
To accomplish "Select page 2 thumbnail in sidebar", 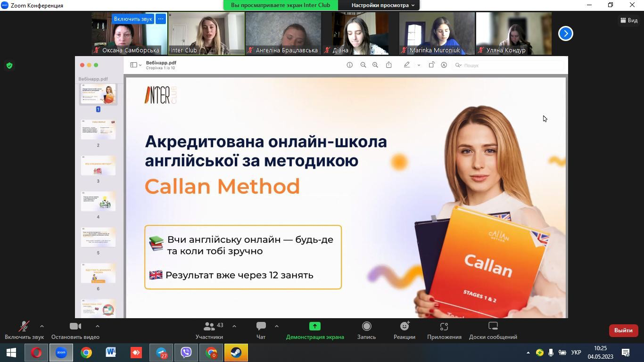I will (98, 129).
